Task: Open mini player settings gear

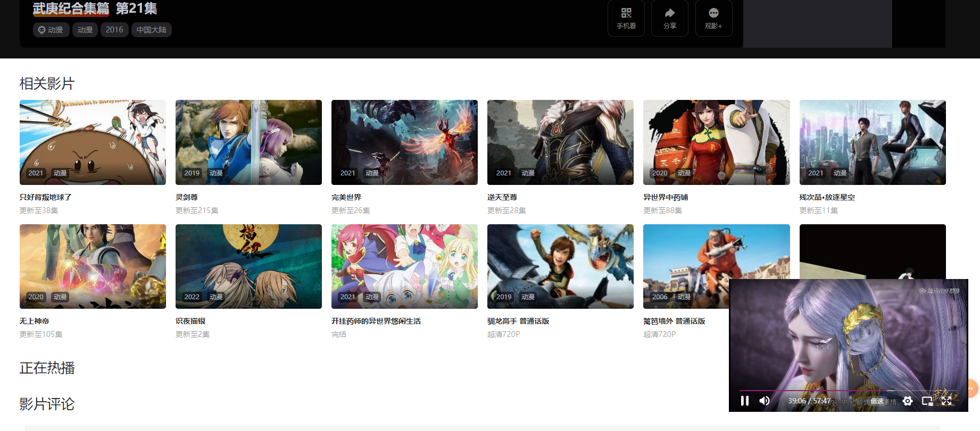Action: pos(908,401)
